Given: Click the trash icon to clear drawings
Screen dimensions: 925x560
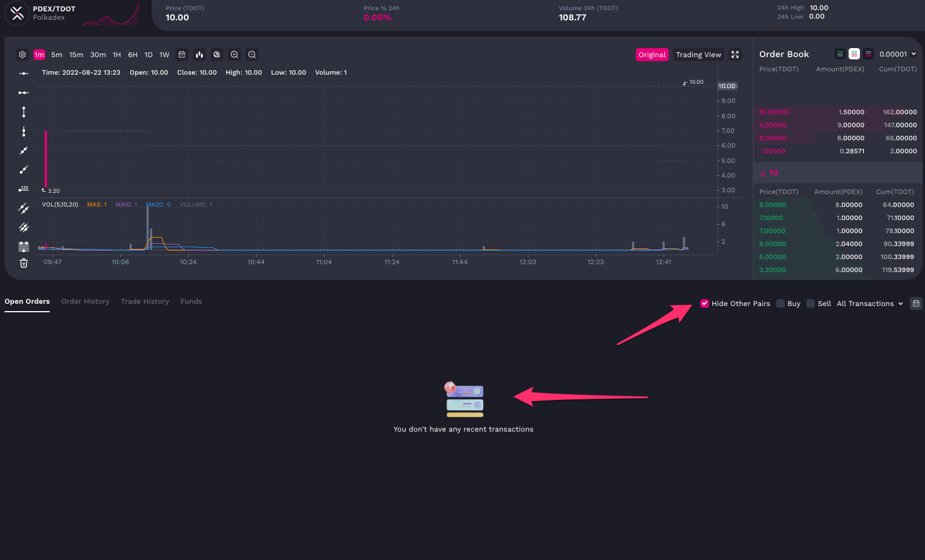Looking at the screenshot, I should [23, 262].
